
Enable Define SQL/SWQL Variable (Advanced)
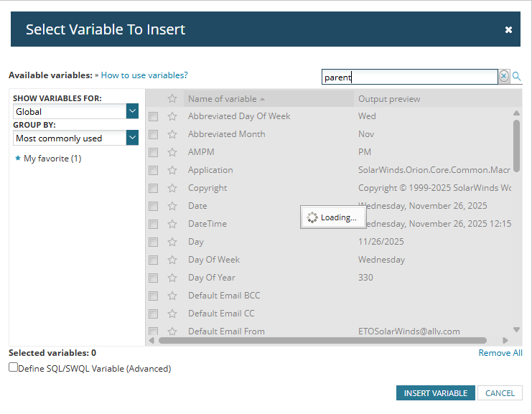click(x=13, y=367)
